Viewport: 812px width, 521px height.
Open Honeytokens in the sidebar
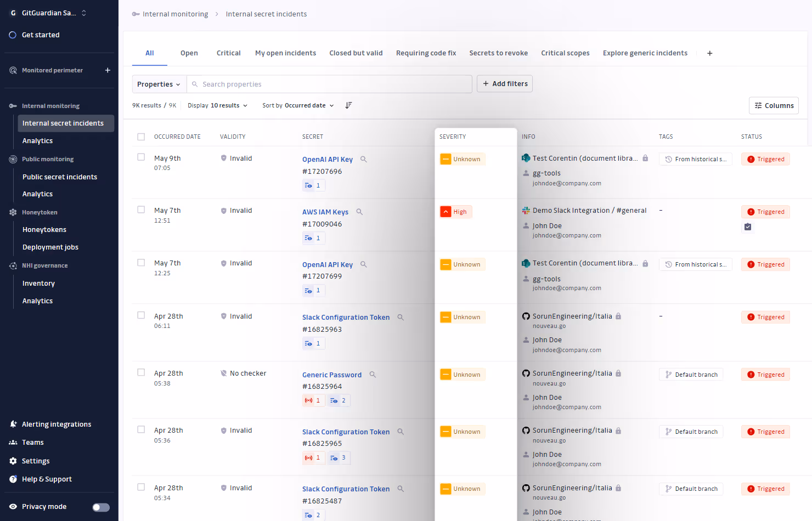44,230
